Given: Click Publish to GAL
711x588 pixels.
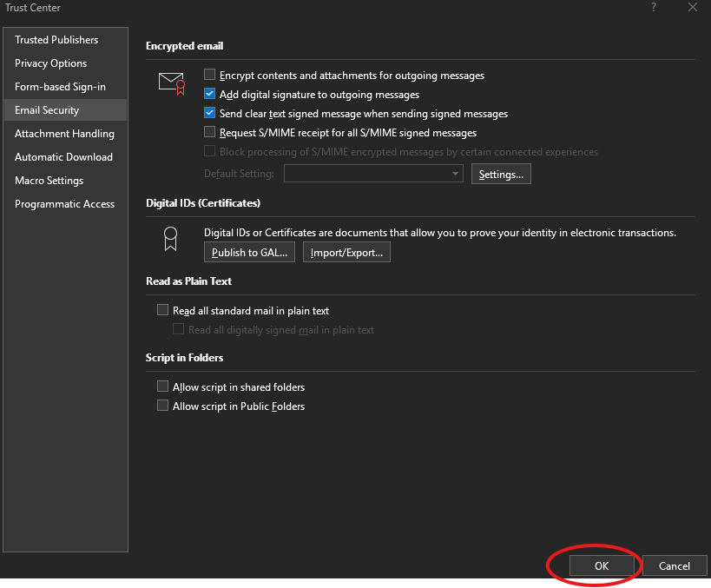Looking at the screenshot, I should tap(249, 252).
